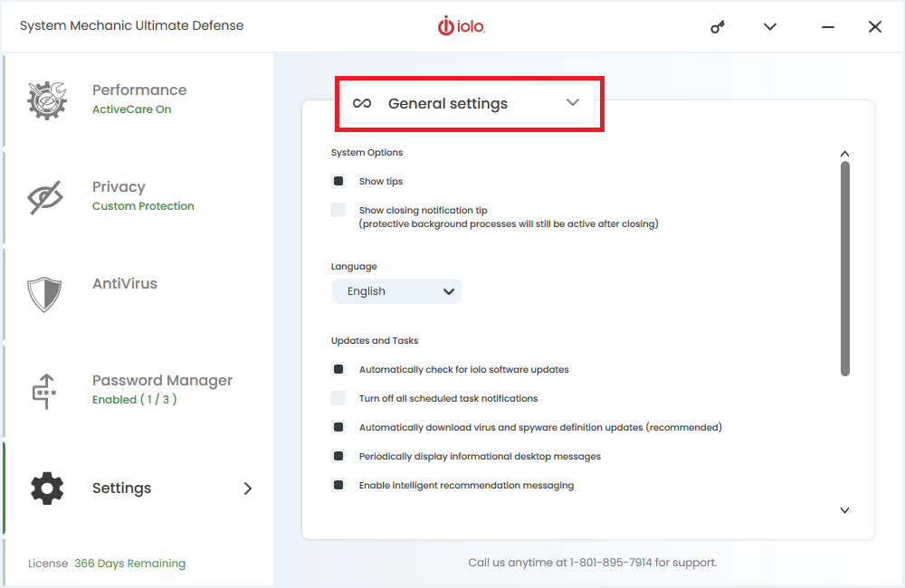This screenshot has width=905, height=588.
Task: Enable Show closing notification tip checkbox
Action: [338, 210]
